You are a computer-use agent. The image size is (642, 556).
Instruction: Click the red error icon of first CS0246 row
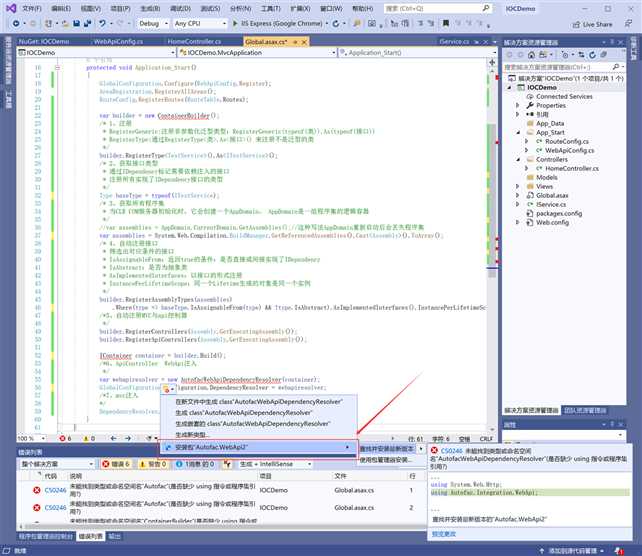coord(36,490)
